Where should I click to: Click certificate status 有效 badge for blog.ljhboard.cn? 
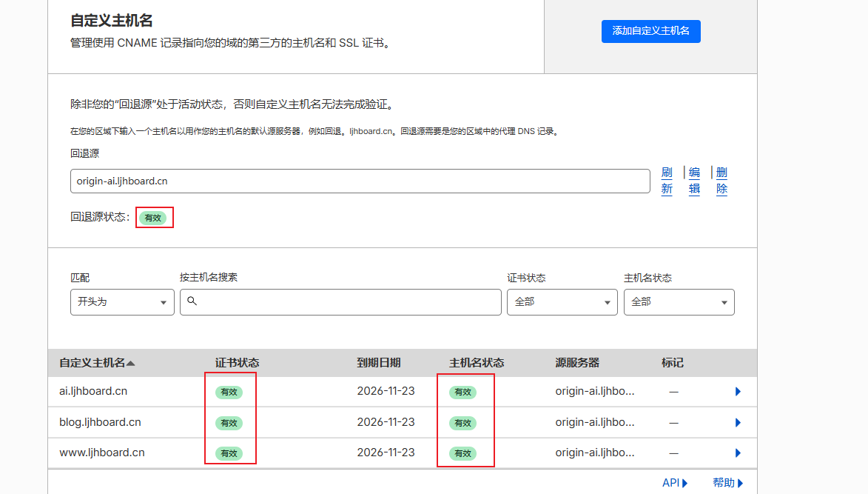229,423
